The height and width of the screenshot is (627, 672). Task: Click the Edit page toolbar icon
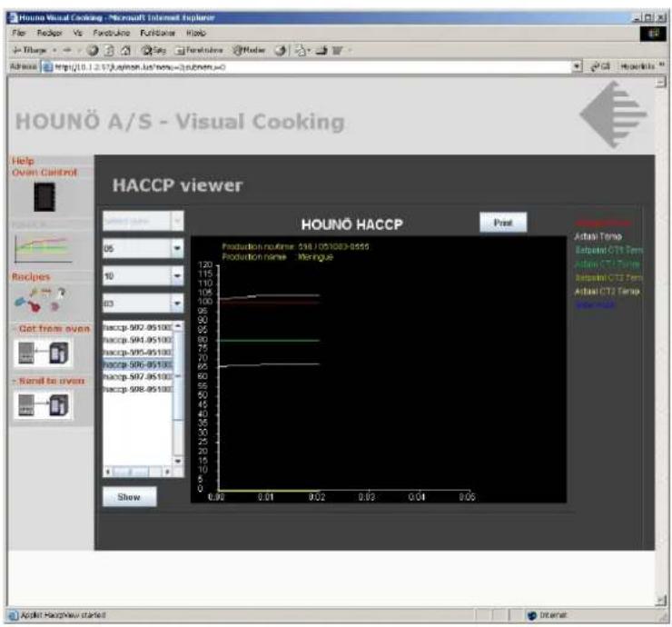(337, 51)
